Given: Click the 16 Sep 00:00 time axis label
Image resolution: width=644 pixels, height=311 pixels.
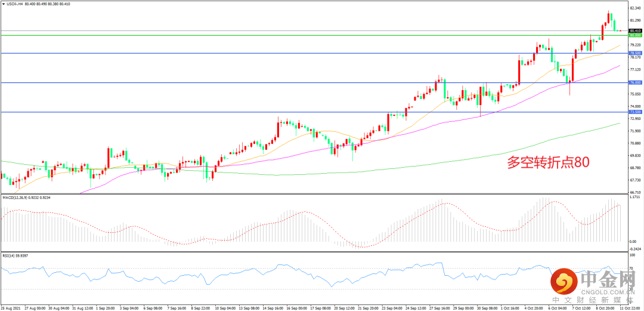Looking at the screenshot, I should (298, 307).
